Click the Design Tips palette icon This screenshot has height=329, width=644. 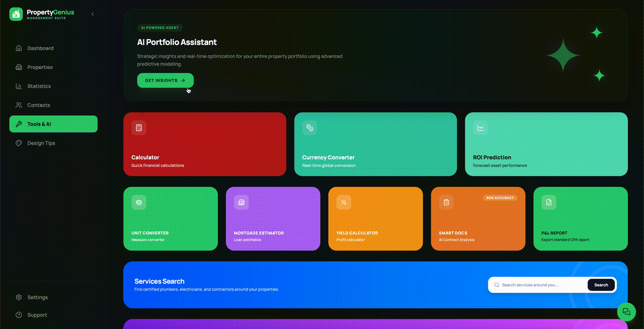coord(19,143)
